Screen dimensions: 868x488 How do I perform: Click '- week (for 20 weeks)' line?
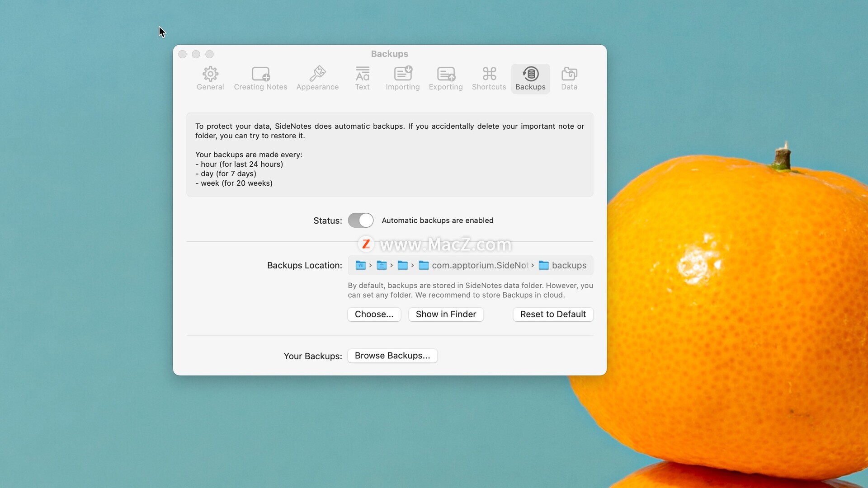234,183
